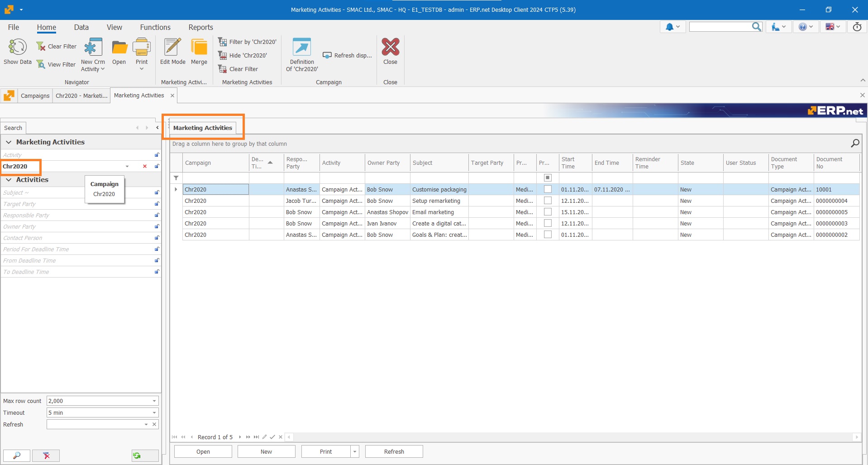Image resolution: width=868 pixels, height=465 pixels.
Task: Open Max row count dropdown
Action: (154, 401)
